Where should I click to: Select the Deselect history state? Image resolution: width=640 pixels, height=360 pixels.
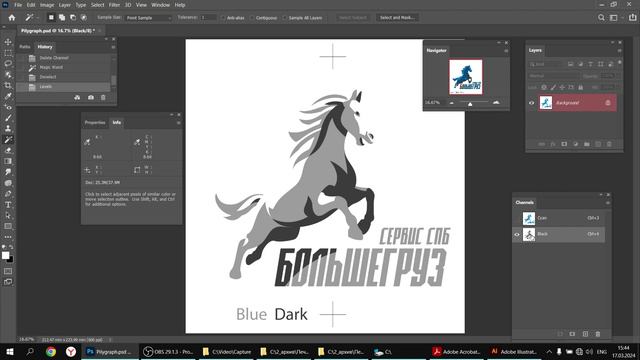pos(64,77)
